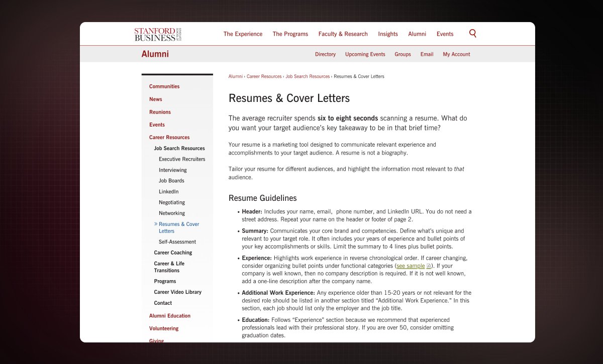
Task: Open the PDF icon beside see sample
Action: (x=429, y=266)
